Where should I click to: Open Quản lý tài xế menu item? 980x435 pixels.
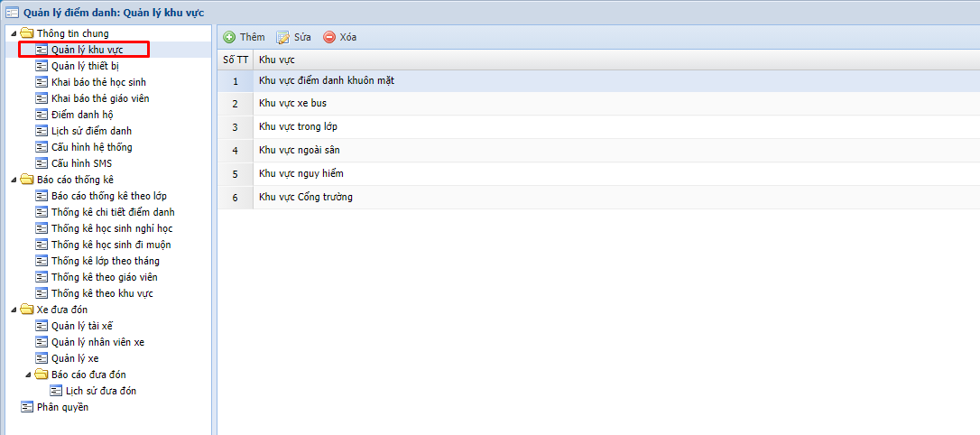pyautogui.click(x=82, y=326)
